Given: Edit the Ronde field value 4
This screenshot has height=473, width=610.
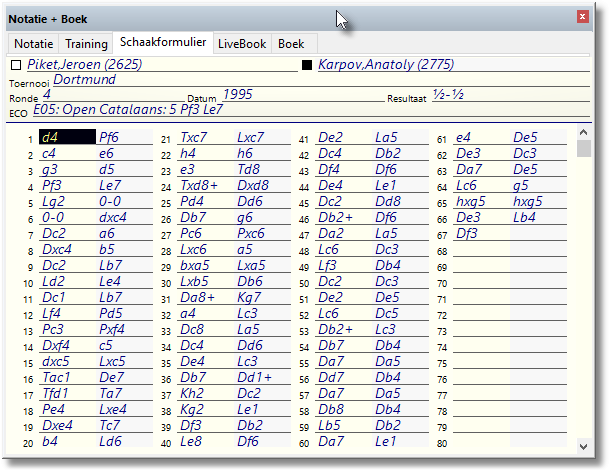Looking at the screenshot, I should click(x=47, y=94).
